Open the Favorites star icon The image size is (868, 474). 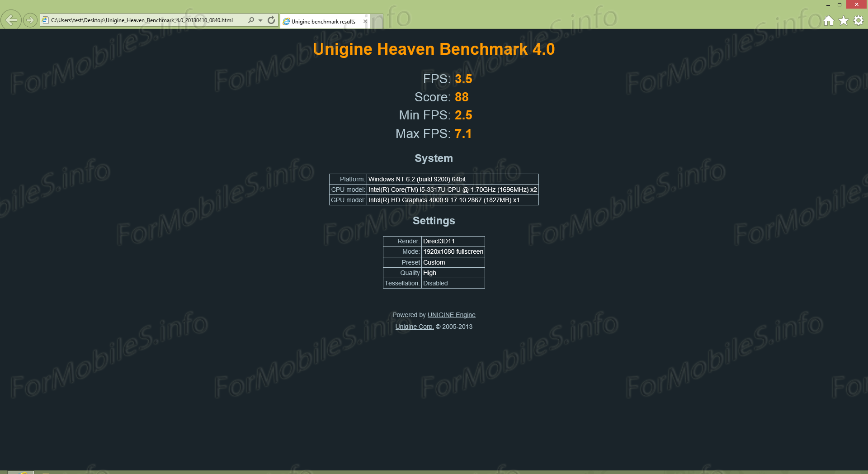pos(843,20)
